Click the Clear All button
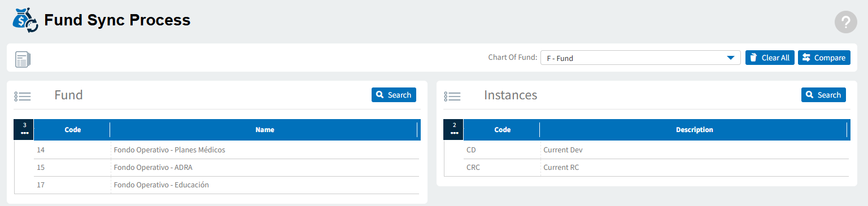This screenshot has width=868, height=206. point(770,58)
